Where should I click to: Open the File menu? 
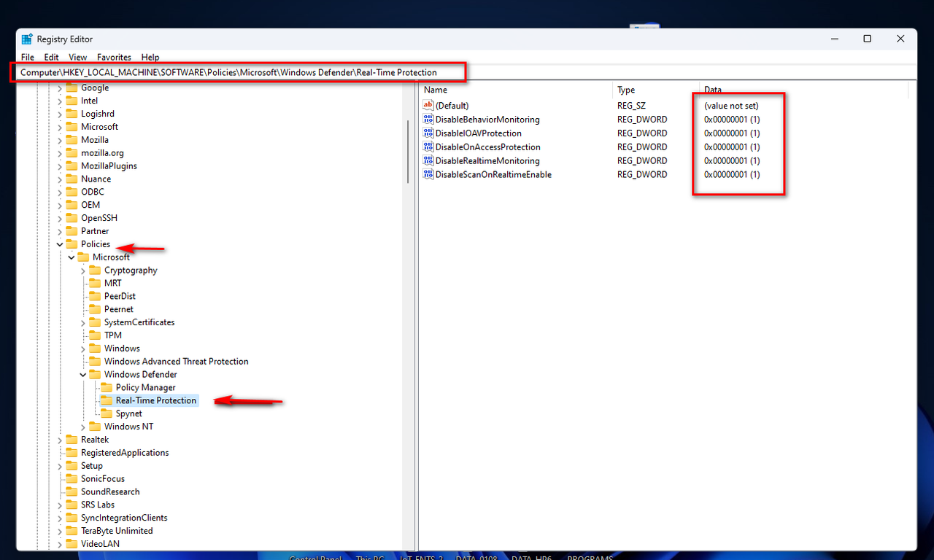pos(28,57)
